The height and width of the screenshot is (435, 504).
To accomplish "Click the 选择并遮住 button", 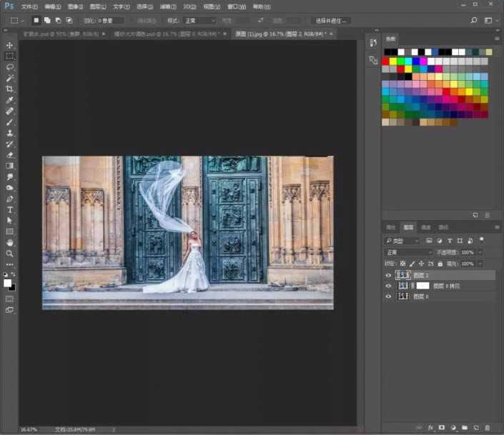I will (331, 21).
